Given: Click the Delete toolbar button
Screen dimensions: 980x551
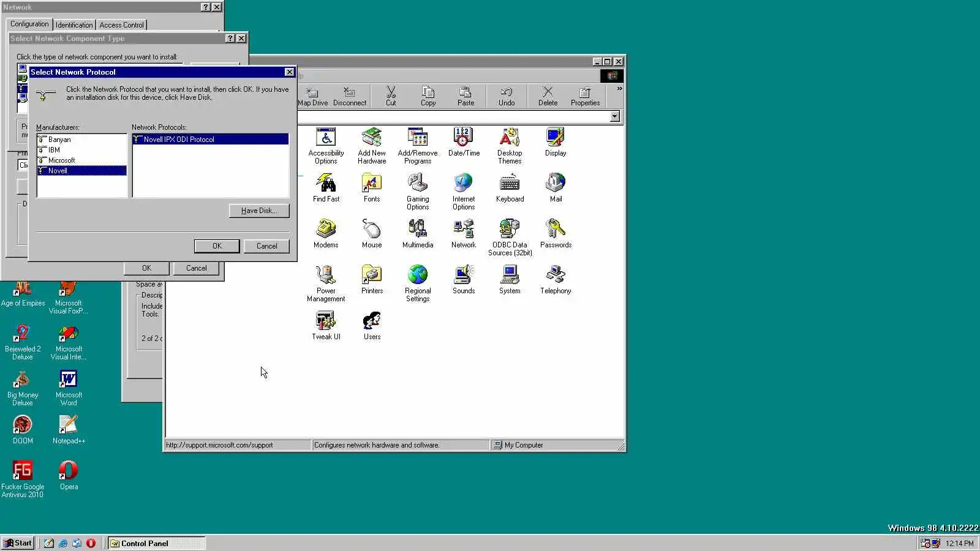Looking at the screenshot, I should pos(548,96).
